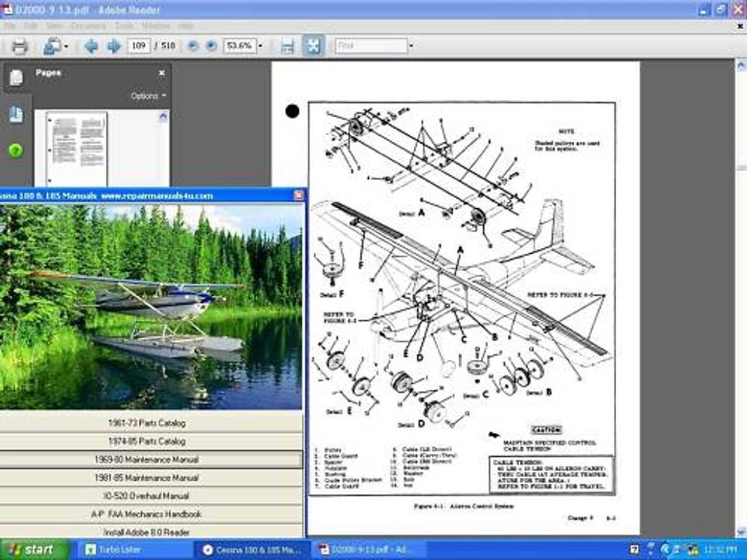Open the Tools menu in Adobe Reader

[x=124, y=26]
